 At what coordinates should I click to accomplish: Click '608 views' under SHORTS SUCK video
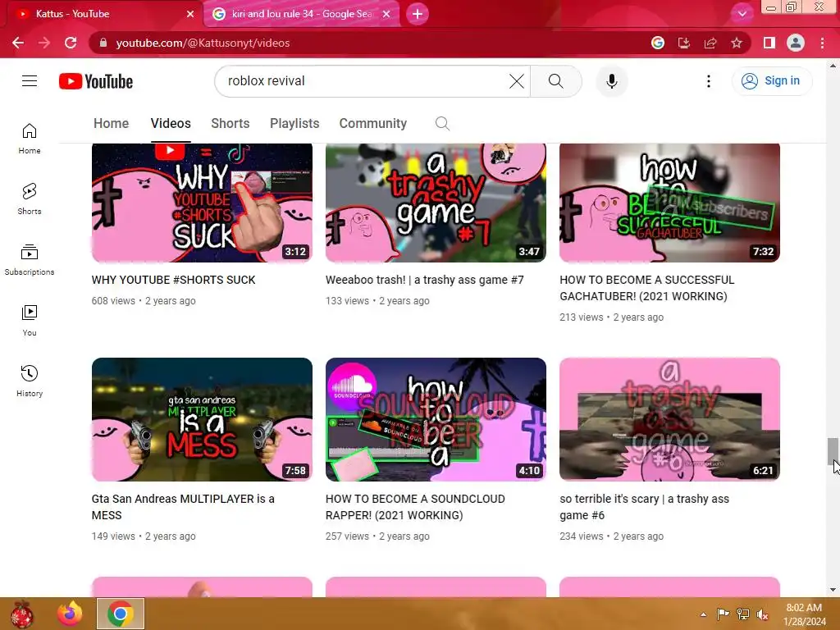click(x=113, y=301)
